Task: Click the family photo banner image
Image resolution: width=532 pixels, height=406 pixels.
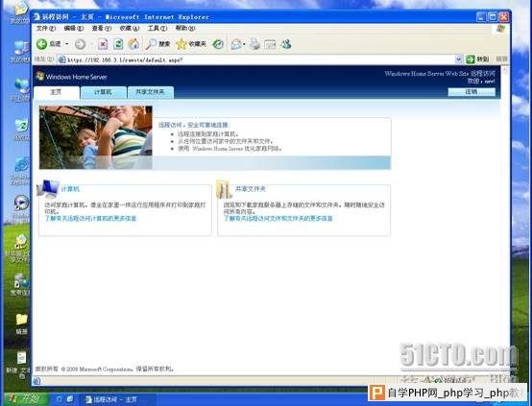Action: tap(96, 137)
